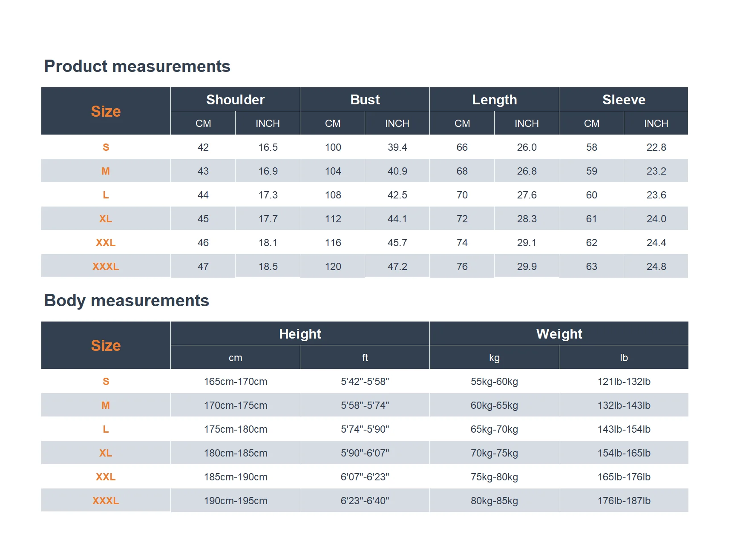Select height 6'07"-6'23" cell

click(x=365, y=477)
